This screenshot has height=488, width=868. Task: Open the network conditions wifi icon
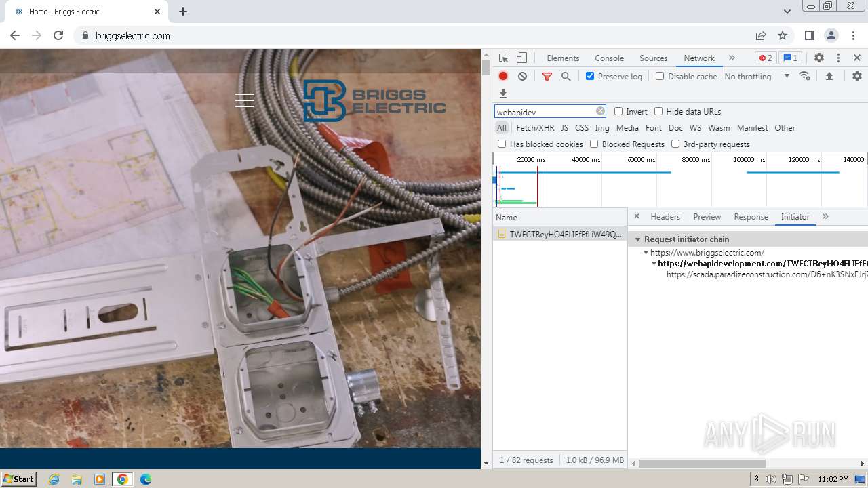coord(805,76)
